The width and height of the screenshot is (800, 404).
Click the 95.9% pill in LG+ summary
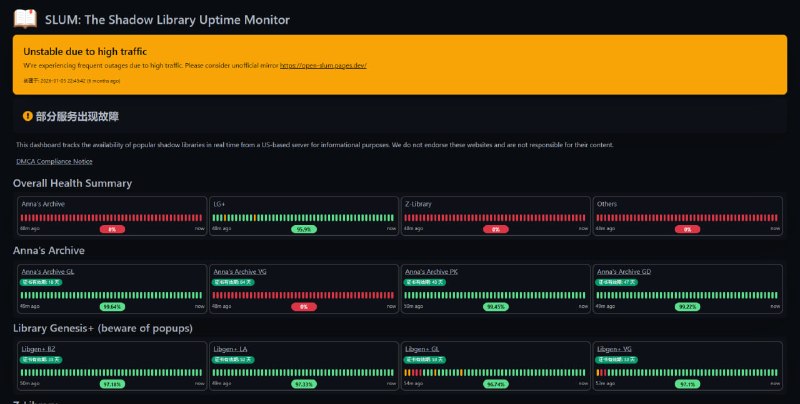[304, 229]
